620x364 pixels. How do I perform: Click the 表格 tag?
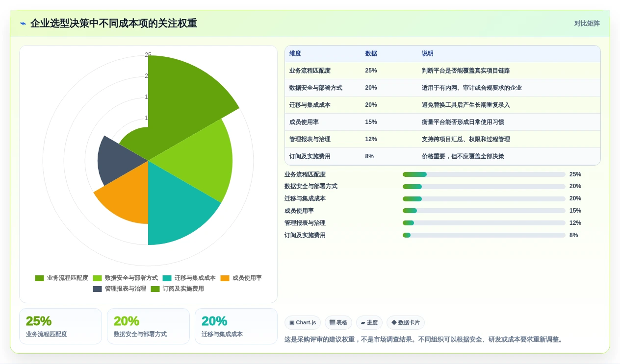(338, 323)
